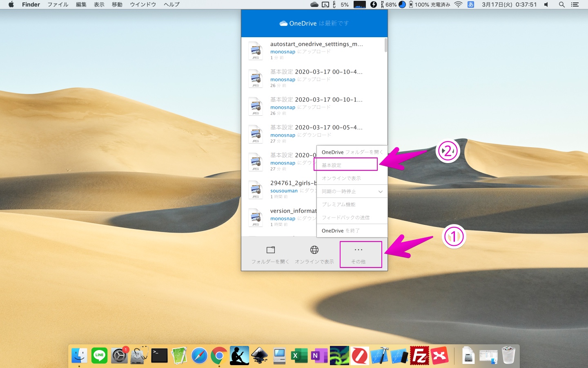
Task: Select プレミアム機能 menu entry
Action: (x=352, y=204)
